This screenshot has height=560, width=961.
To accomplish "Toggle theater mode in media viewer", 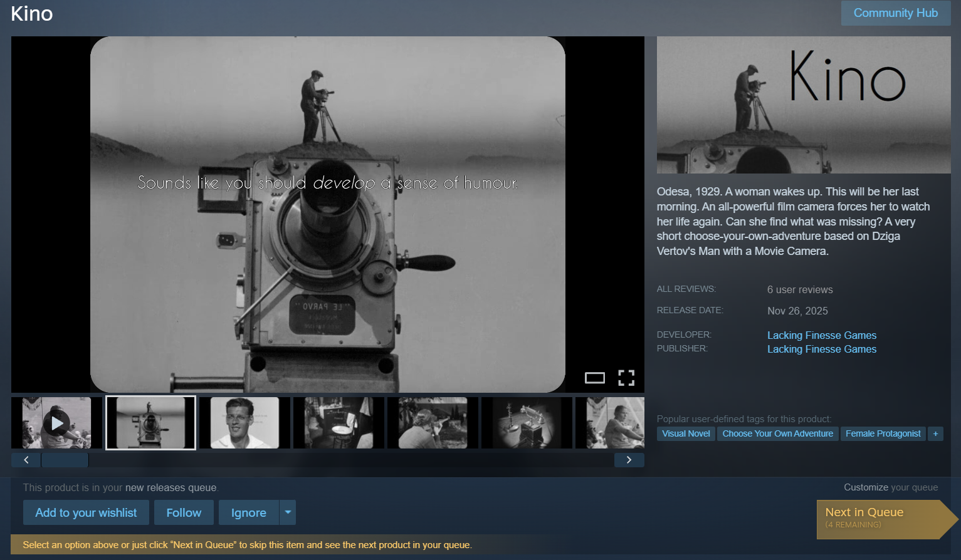I will 594,378.
